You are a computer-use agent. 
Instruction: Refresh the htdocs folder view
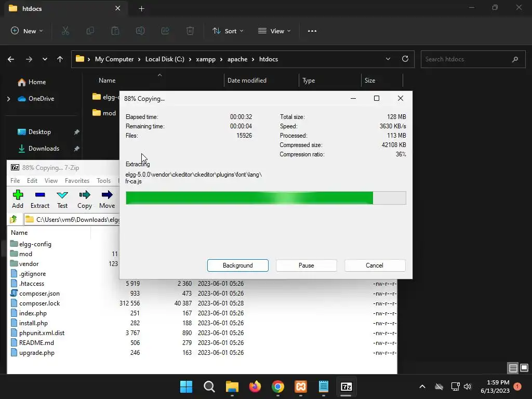[x=405, y=59]
